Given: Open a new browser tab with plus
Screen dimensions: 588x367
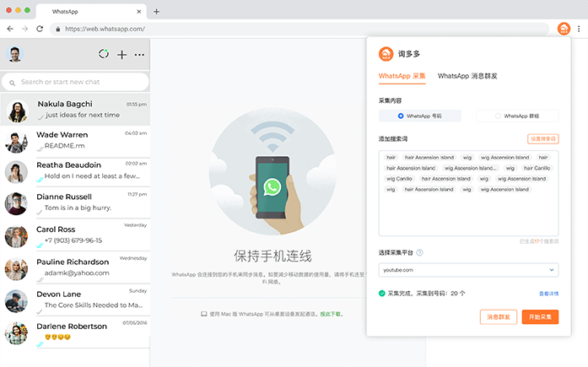Looking at the screenshot, I should coord(156,12).
